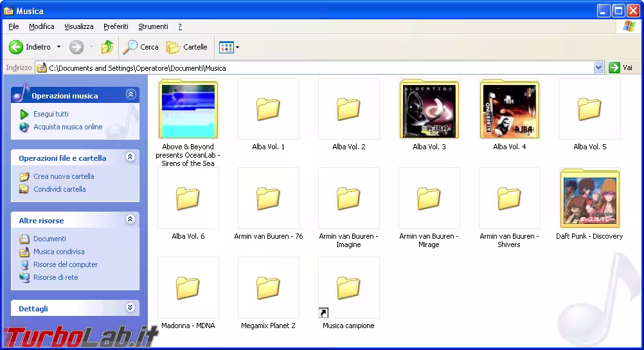
Task: Select the Alba Vol. 6 folder icon
Action: tap(188, 198)
